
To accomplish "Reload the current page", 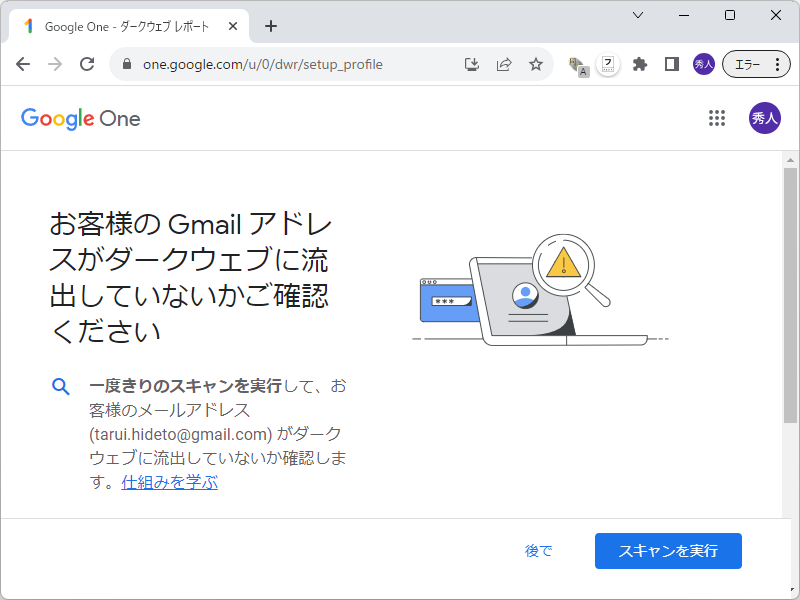I will [86, 63].
